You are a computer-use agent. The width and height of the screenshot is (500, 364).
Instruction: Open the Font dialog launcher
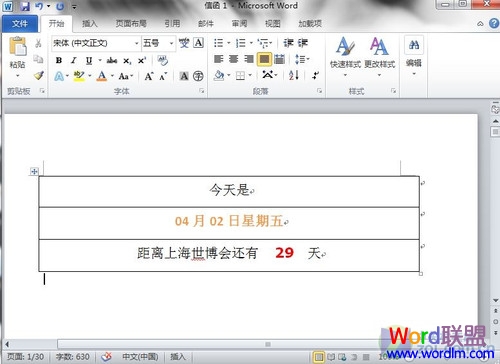[x=202, y=91]
